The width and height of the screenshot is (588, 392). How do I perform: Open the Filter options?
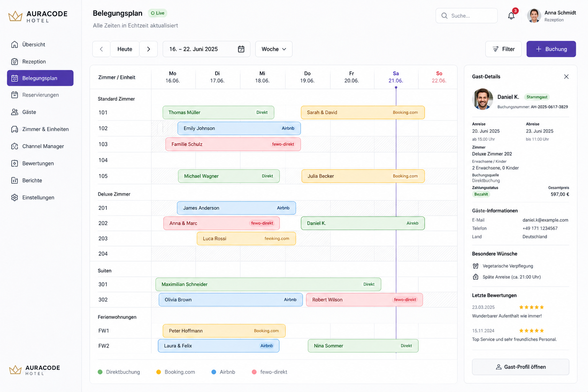pos(503,49)
